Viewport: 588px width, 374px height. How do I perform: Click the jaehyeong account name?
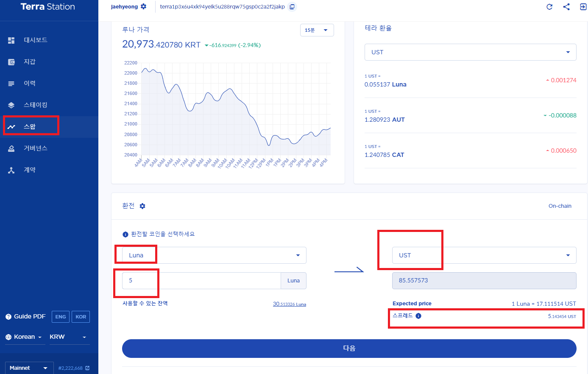tap(124, 7)
